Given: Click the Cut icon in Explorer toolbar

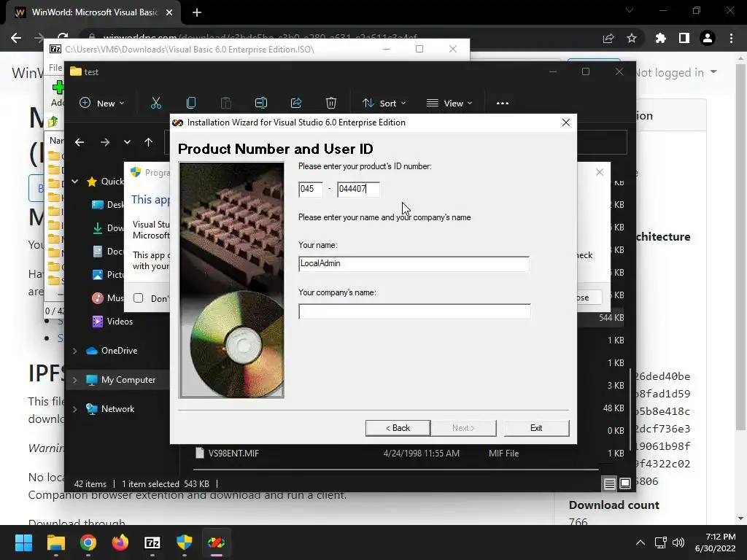Looking at the screenshot, I should click(x=156, y=104).
